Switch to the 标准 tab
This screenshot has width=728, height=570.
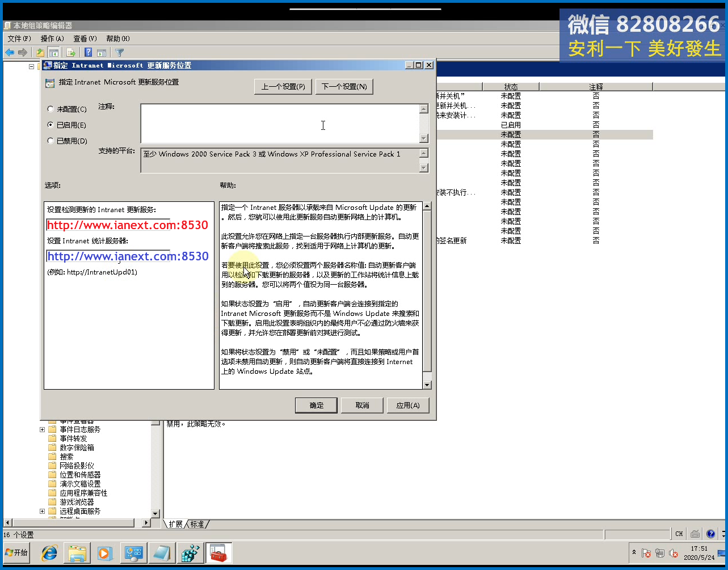(x=197, y=524)
